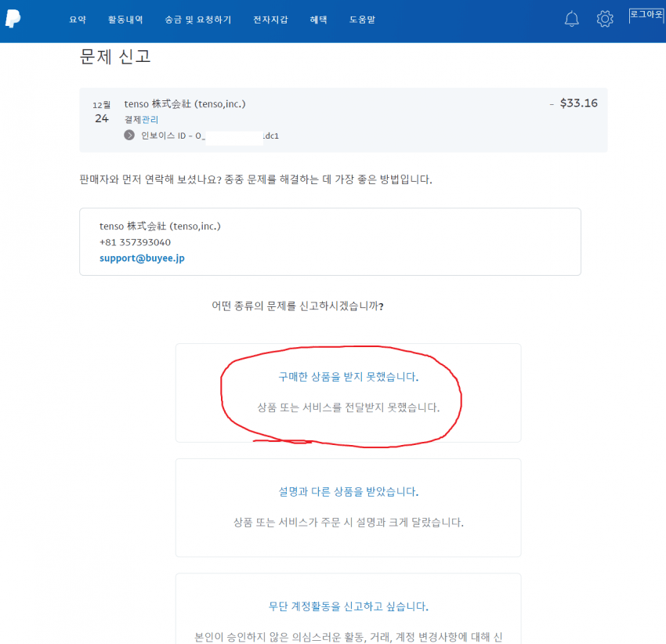Email support@buyee.jp link

coord(142,259)
